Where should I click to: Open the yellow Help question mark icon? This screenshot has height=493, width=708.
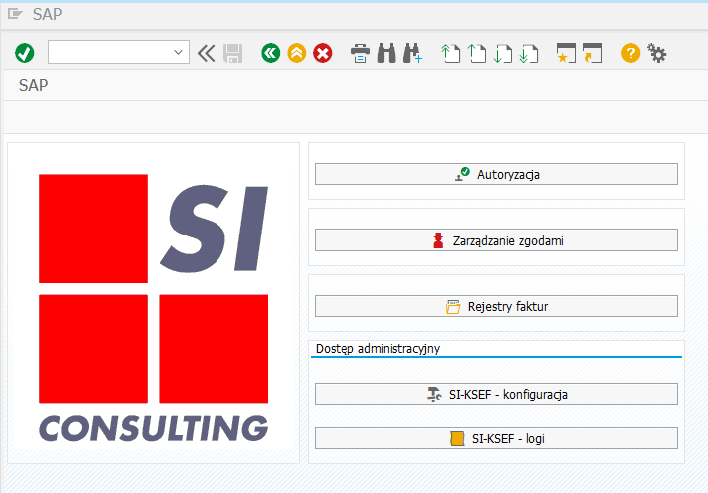[x=630, y=53]
